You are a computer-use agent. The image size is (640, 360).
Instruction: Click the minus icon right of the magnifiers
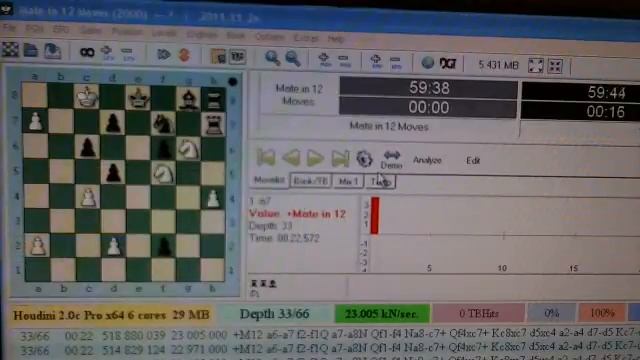345,61
